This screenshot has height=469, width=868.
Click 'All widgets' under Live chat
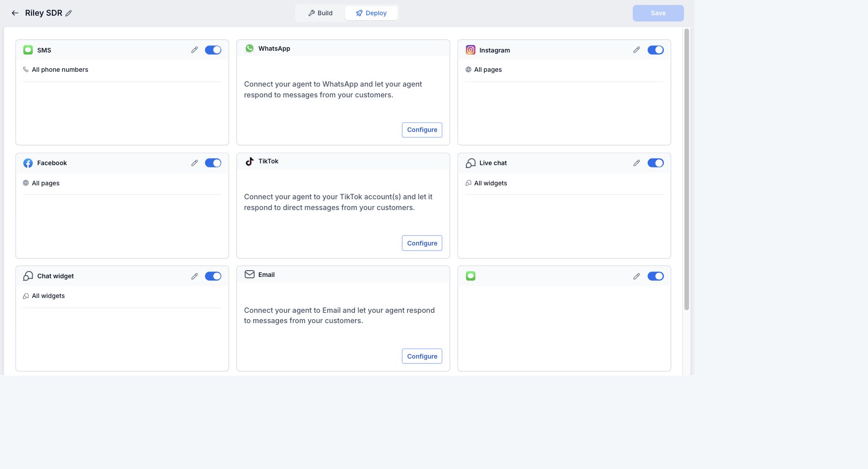point(491,183)
